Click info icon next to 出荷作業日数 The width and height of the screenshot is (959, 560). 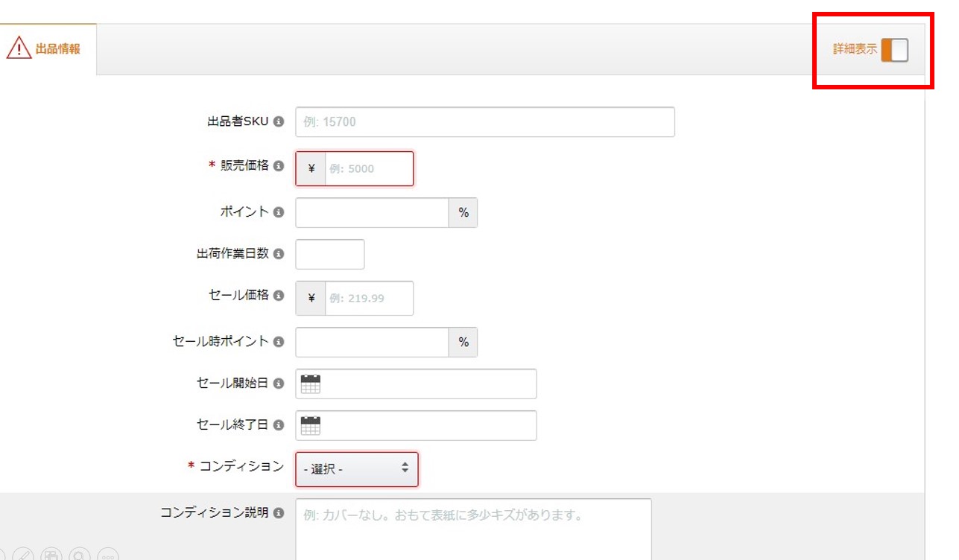tap(279, 253)
